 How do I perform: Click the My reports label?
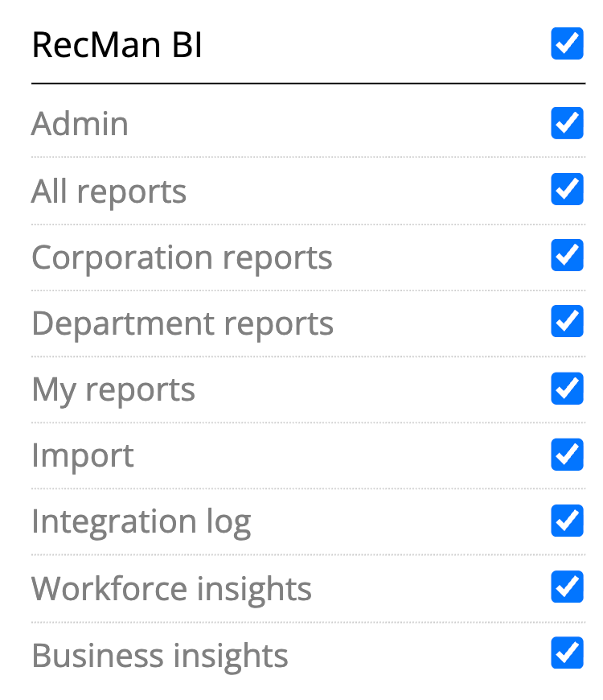113,390
